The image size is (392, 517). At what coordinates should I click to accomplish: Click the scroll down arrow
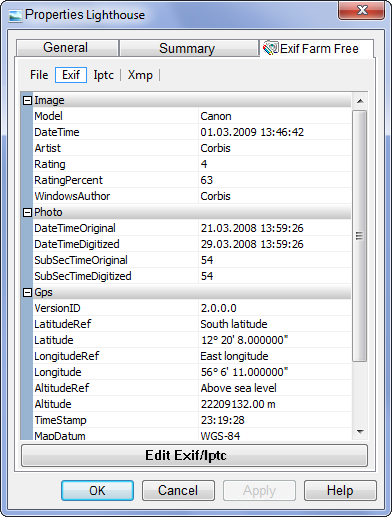[x=360, y=432]
